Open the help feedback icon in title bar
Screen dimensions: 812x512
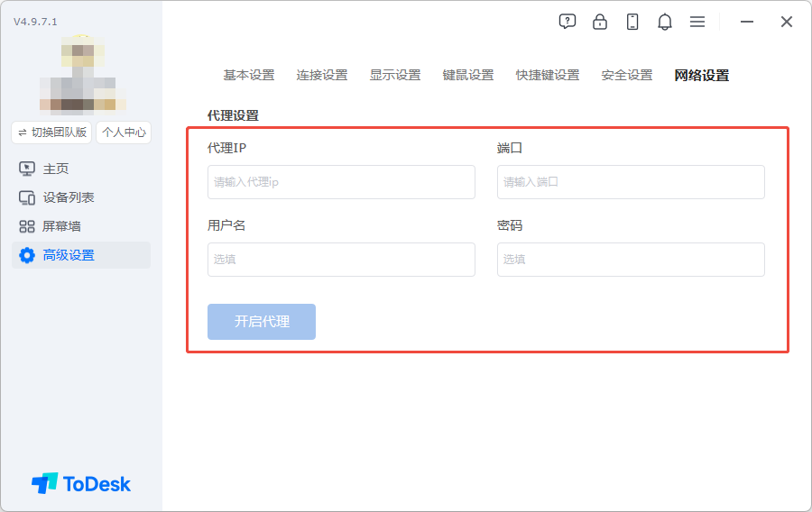click(567, 22)
